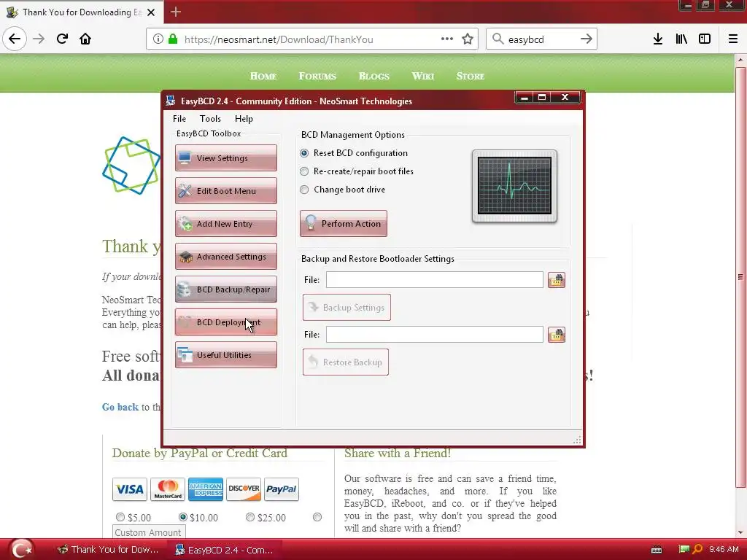Open View Settings in EasyBCD Toolbox
747x560 pixels.
click(226, 157)
